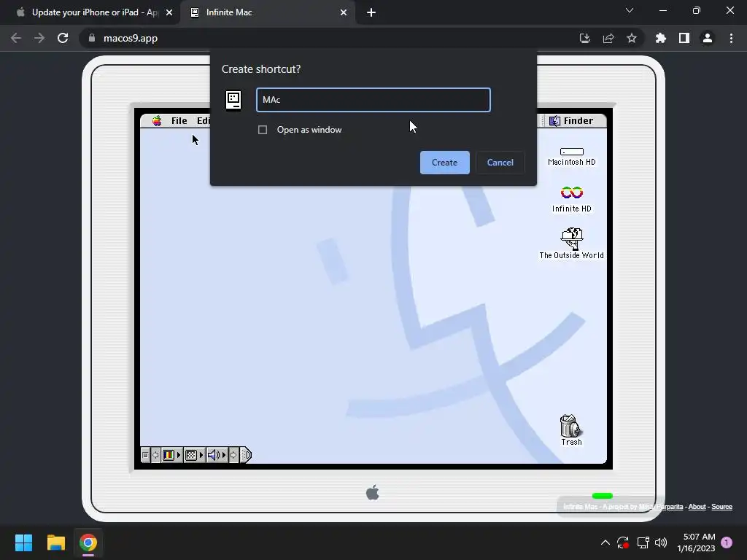
Task: Open the Chrome tab search dropdown
Action: (x=630, y=10)
